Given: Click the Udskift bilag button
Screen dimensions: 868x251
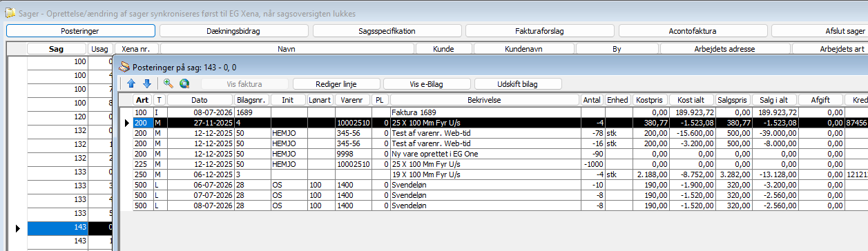Looking at the screenshot, I should click(x=518, y=83).
